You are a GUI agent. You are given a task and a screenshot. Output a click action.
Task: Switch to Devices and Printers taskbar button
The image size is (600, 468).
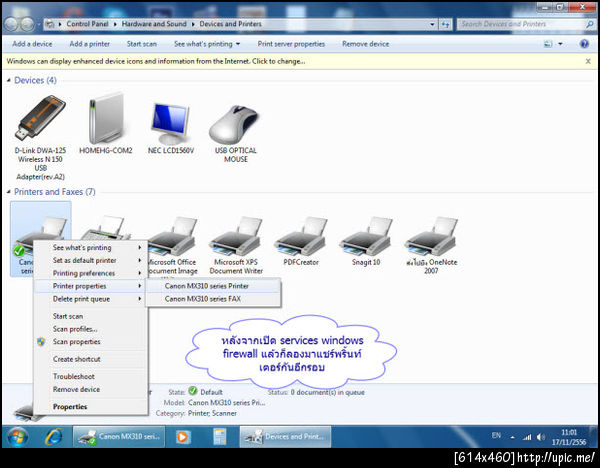pyautogui.click(x=285, y=437)
